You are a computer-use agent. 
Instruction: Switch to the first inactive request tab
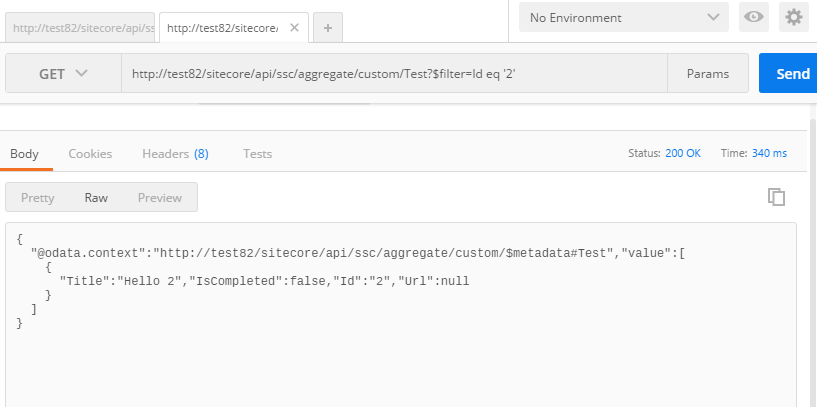pos(80,28)
